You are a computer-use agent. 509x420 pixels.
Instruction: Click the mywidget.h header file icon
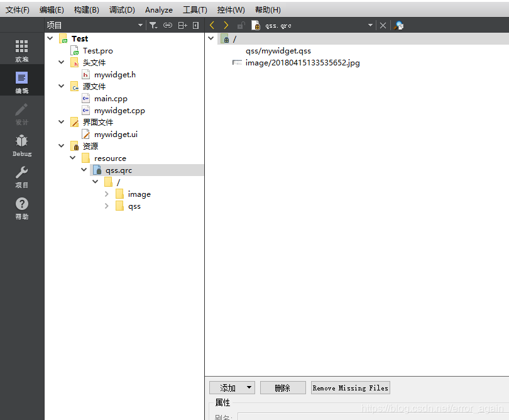tap(85, 75)
